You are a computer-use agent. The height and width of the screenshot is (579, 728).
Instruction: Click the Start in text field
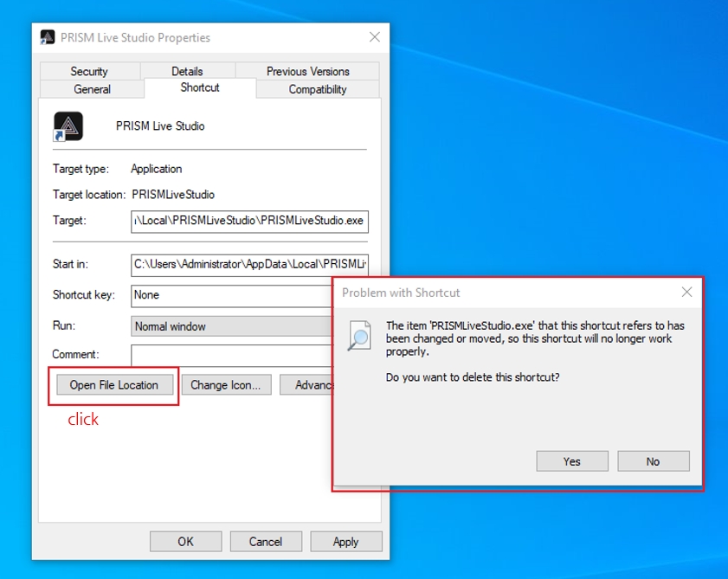pyautogui.click(x=249, y=264)
